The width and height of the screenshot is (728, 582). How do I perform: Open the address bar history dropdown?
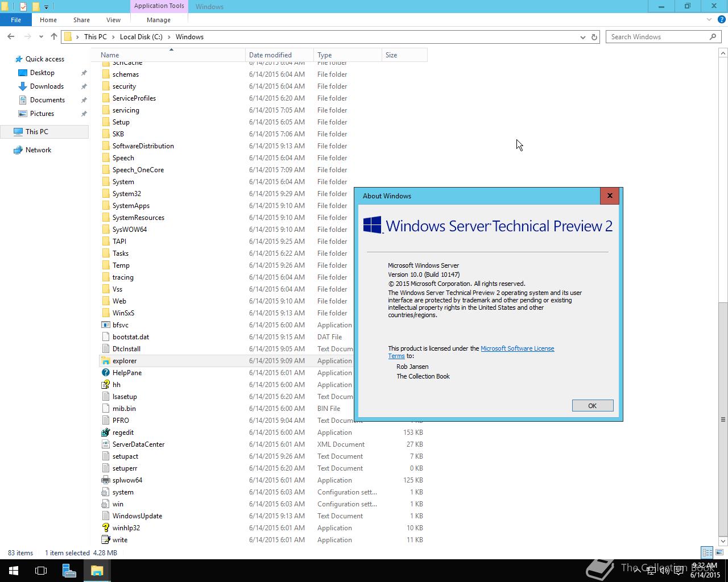(x=582, y=37)
